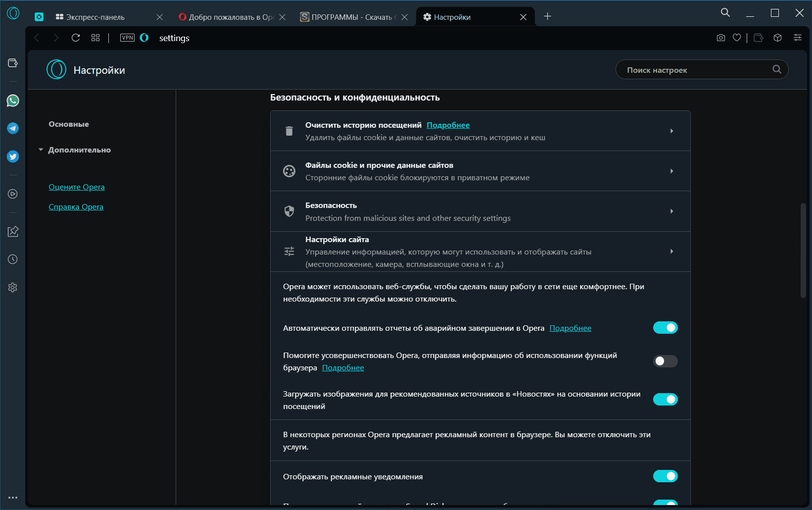
Task: Open the extensions cube icon
Action: click(777, 38)
